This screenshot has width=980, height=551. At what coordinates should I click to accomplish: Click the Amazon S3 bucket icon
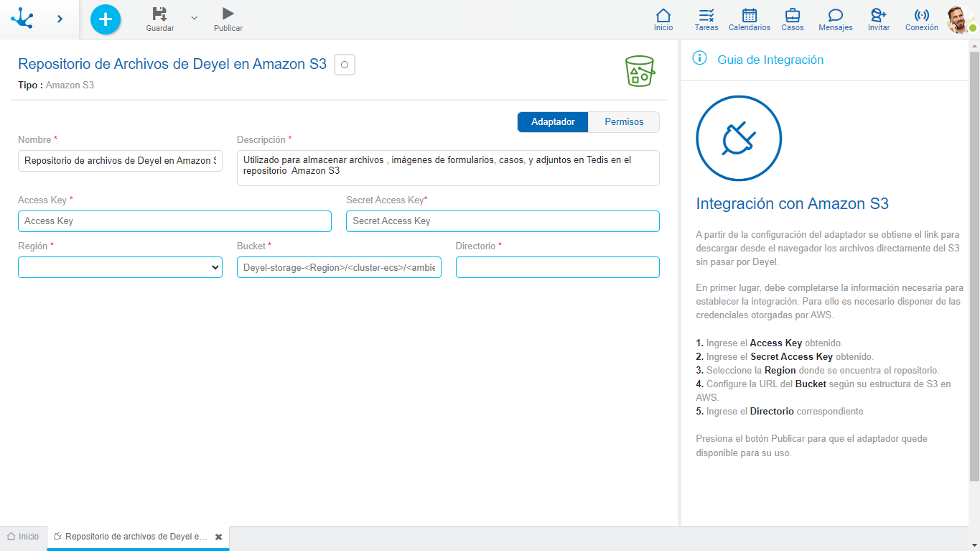(x=639, y=71)
